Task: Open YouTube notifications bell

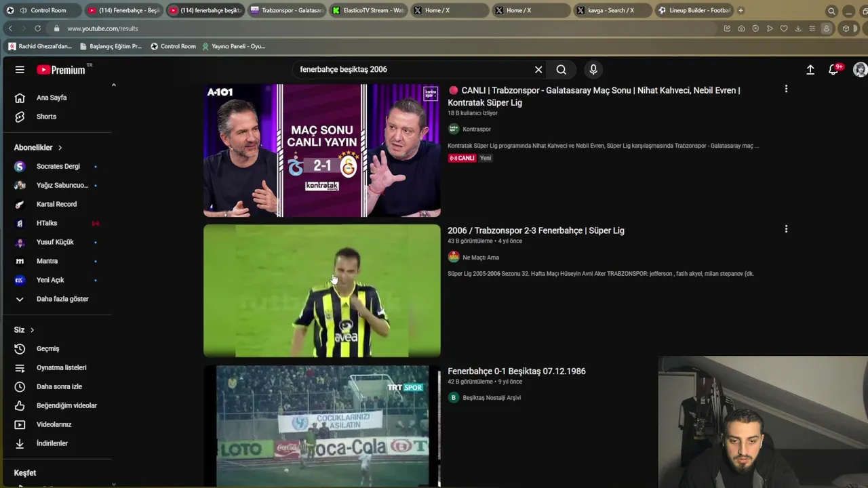Action: point(834,70)
